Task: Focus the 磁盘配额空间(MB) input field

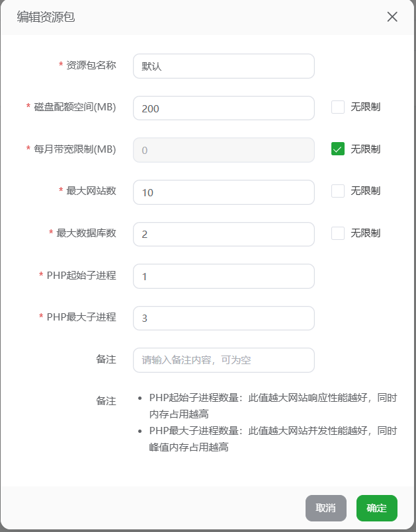Action: [224, 108]
